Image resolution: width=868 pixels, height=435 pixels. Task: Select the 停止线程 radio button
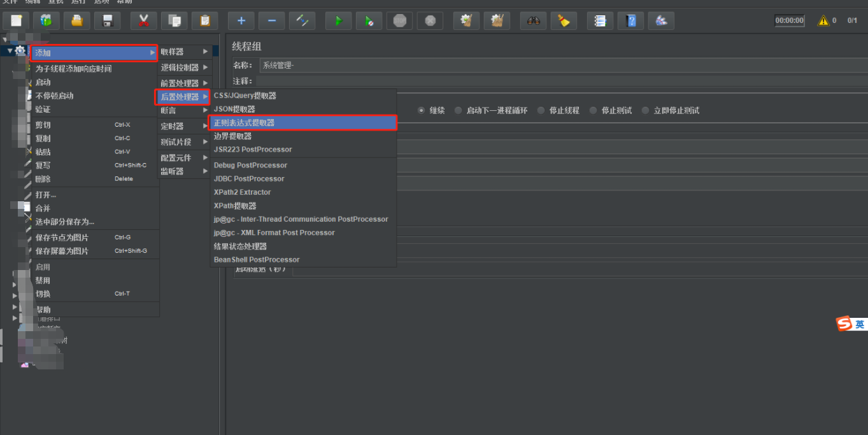click(541, 110)
